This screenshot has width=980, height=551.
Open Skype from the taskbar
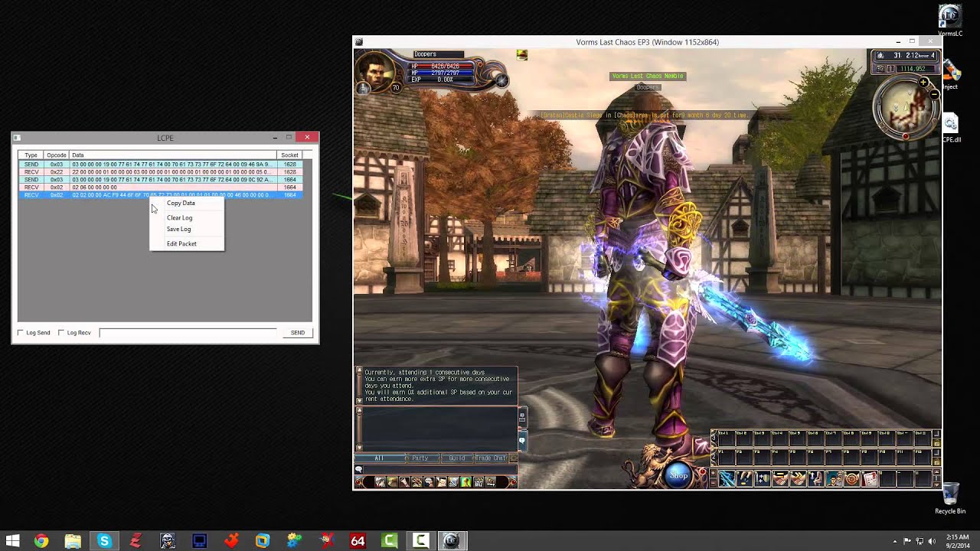click(104, 541)
